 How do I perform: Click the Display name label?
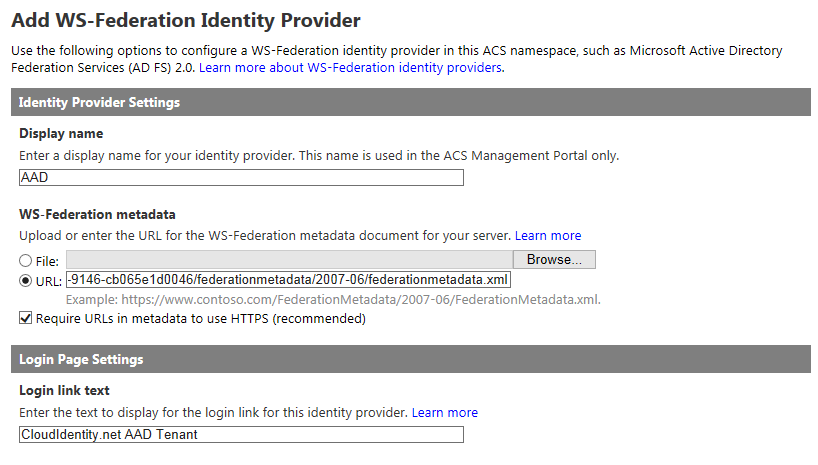[61, 134]
